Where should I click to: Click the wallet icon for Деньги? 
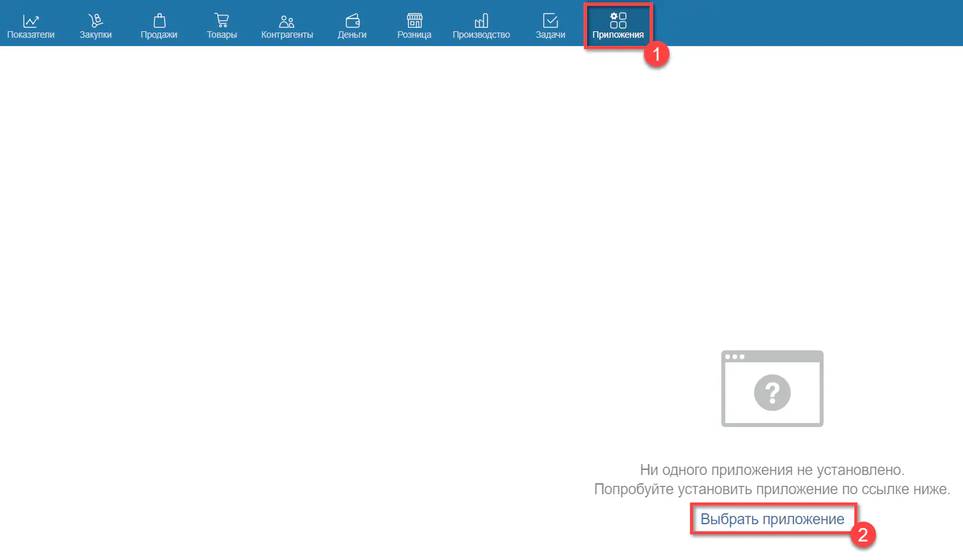(352, 20)
